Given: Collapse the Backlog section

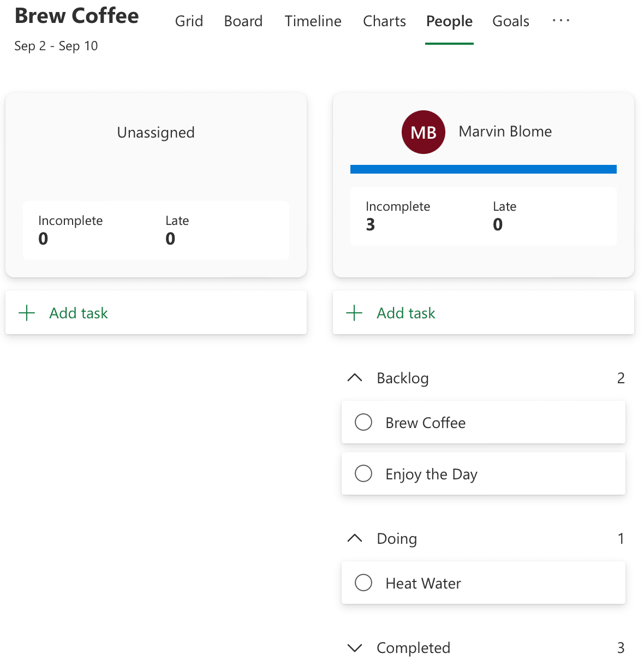Looking at the screenshot, I should 355,378.
